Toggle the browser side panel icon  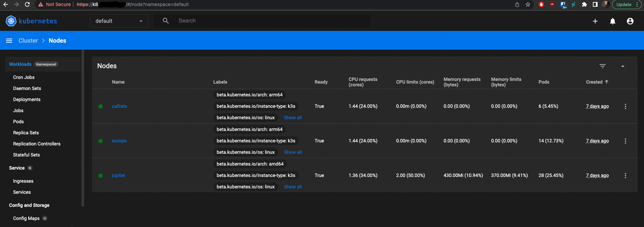click(x=595, y=4)
